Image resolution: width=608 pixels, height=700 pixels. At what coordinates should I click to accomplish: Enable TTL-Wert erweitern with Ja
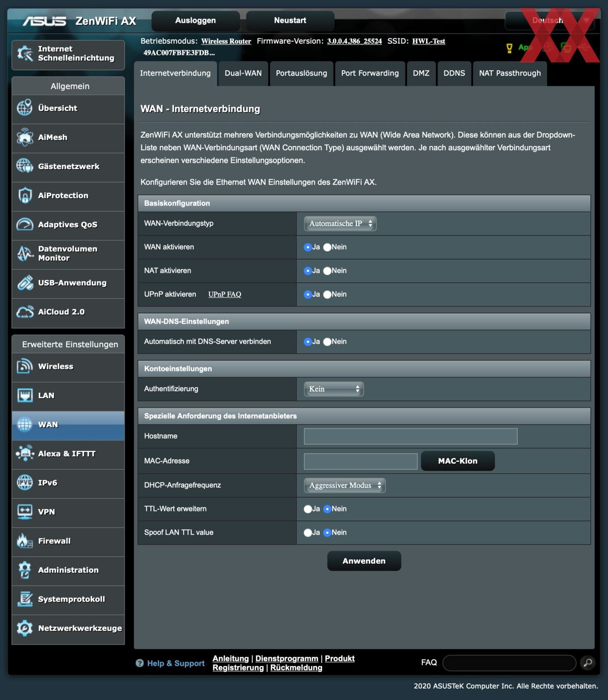point(308,509)
